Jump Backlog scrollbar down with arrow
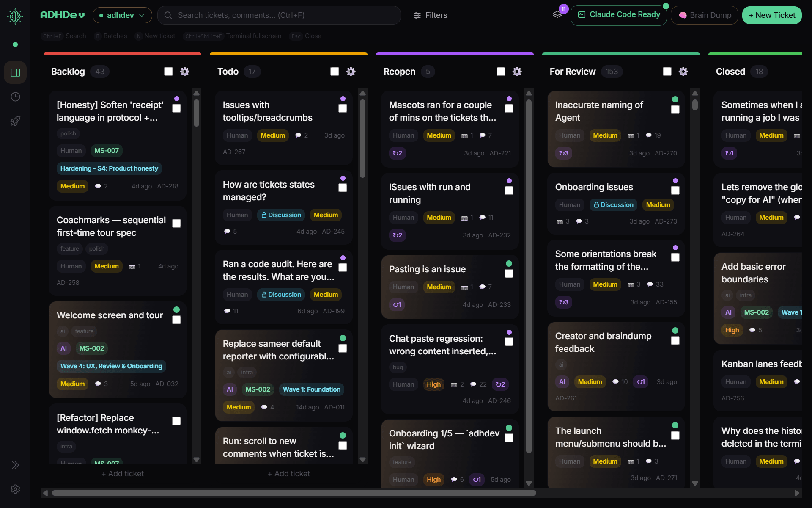This screenshot has height=508, width=812. 196,460
